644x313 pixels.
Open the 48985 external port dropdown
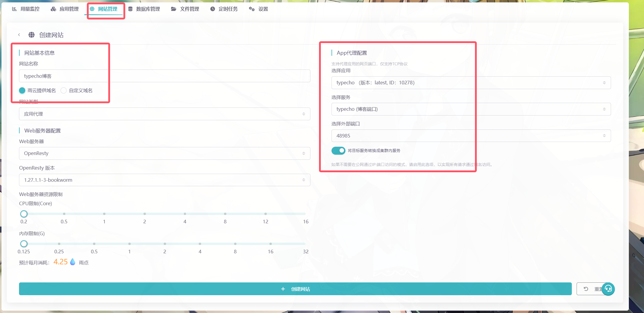coord(471,136)
